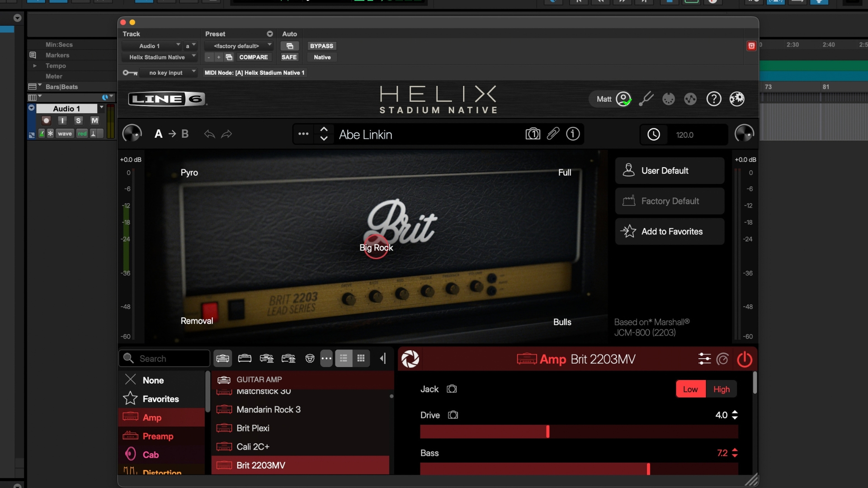Image resolution: width=868 pixels, height=488 pixels.
Task: Click the Bass value stepper arrows
Action: pos(735,453)
